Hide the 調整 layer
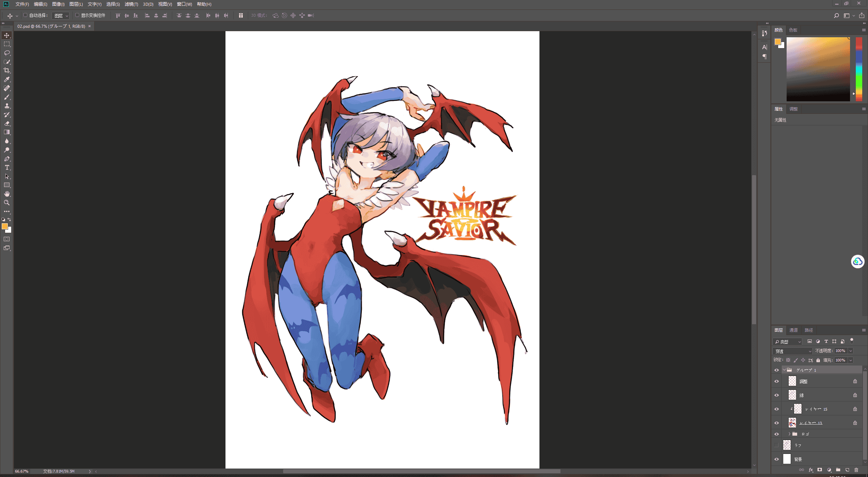Viewport: 868px width, 477px height. pyautogui.click(x=776, y=381)
